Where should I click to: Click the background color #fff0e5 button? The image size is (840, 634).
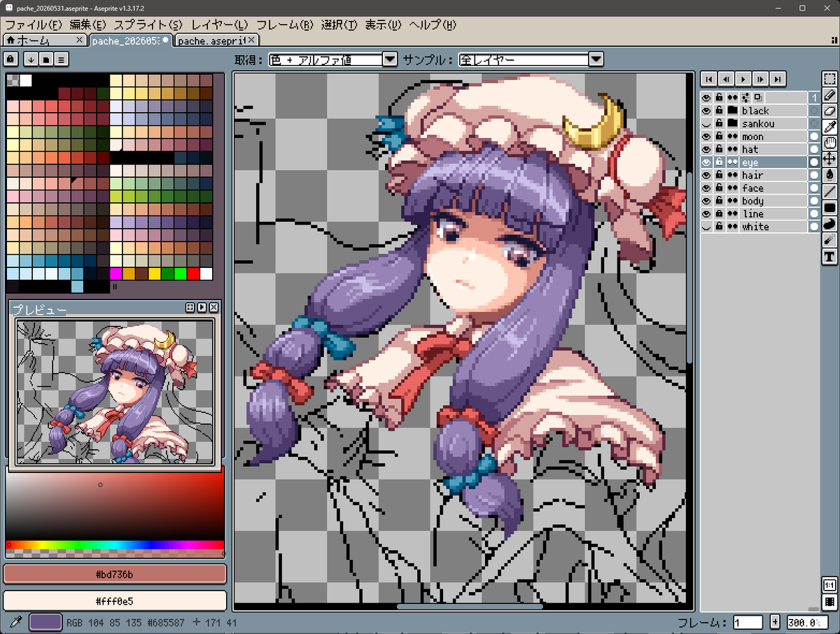115,601
